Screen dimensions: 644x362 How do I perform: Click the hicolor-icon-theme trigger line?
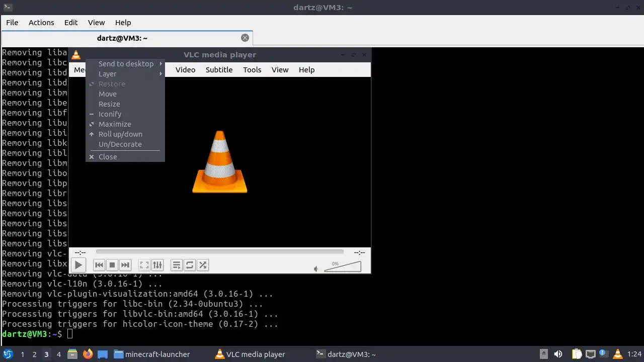[140, 324]
